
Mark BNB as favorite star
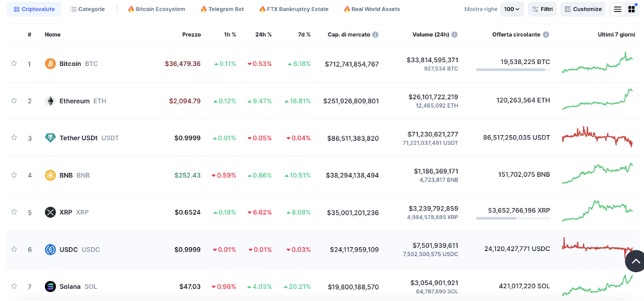tap(14, 175)
